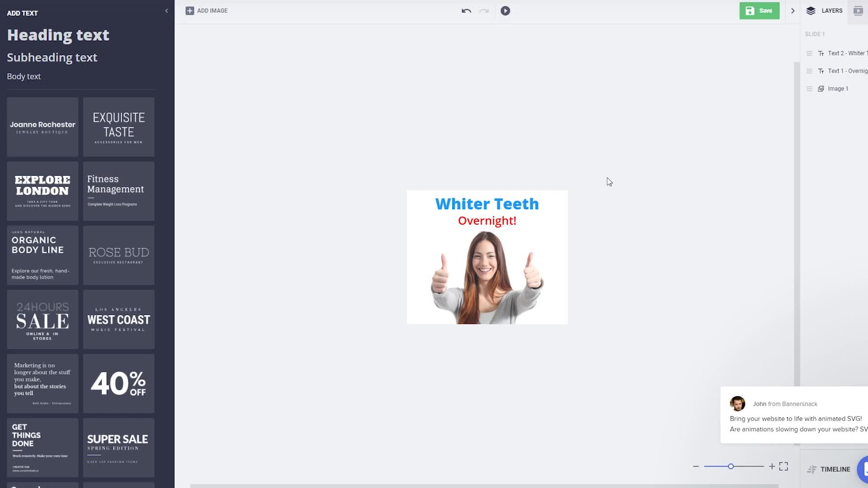Choose the EXPLORE LONDON text preset
The width and height of the screenshot is (868, 488).
click(42, 191)
